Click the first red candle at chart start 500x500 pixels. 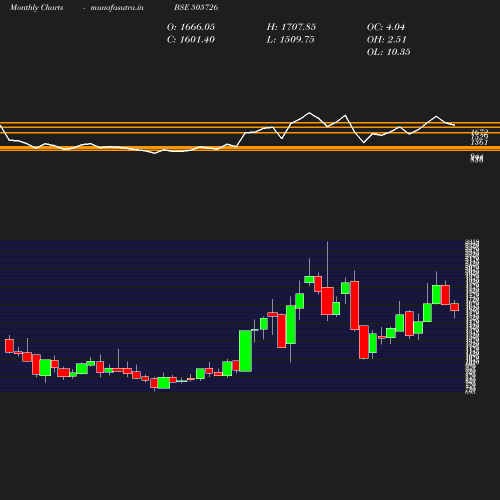point(9,346)
